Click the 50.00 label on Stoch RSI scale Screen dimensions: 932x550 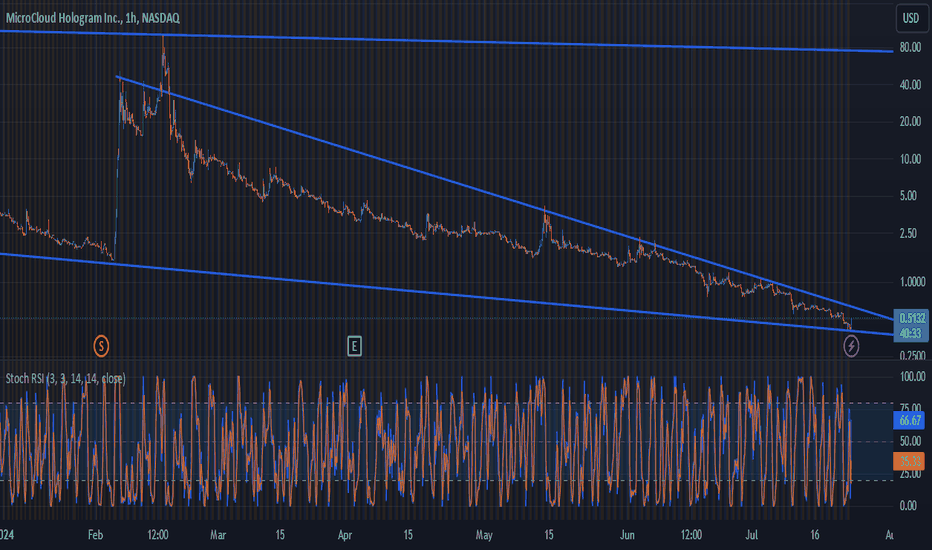pyautogui.click(x=910, y=441)
